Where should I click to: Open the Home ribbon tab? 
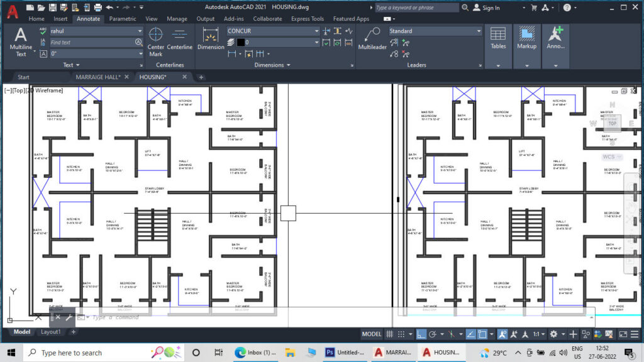[36, 18]
